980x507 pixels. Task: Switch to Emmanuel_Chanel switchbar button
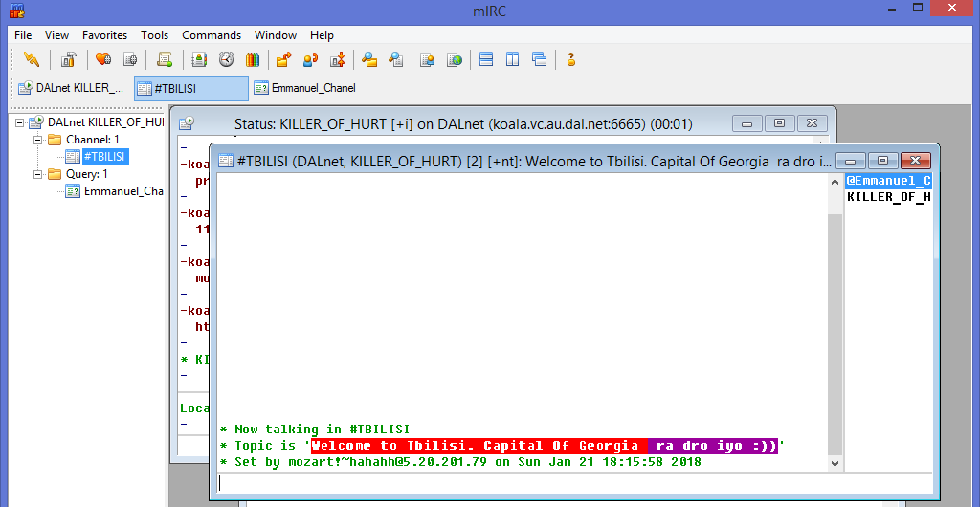tap(306, 88)
